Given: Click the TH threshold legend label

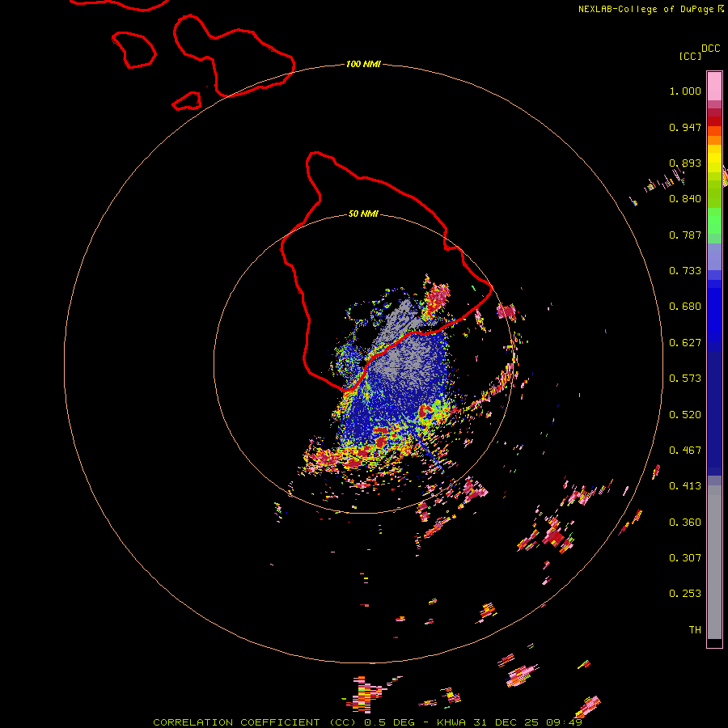Looking at the screenshot, I should tap(695, 630).
